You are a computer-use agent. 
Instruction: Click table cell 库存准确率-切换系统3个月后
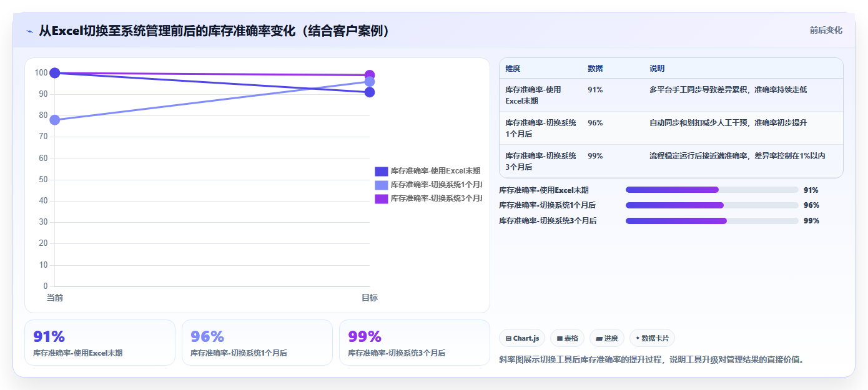click(541, 162)
